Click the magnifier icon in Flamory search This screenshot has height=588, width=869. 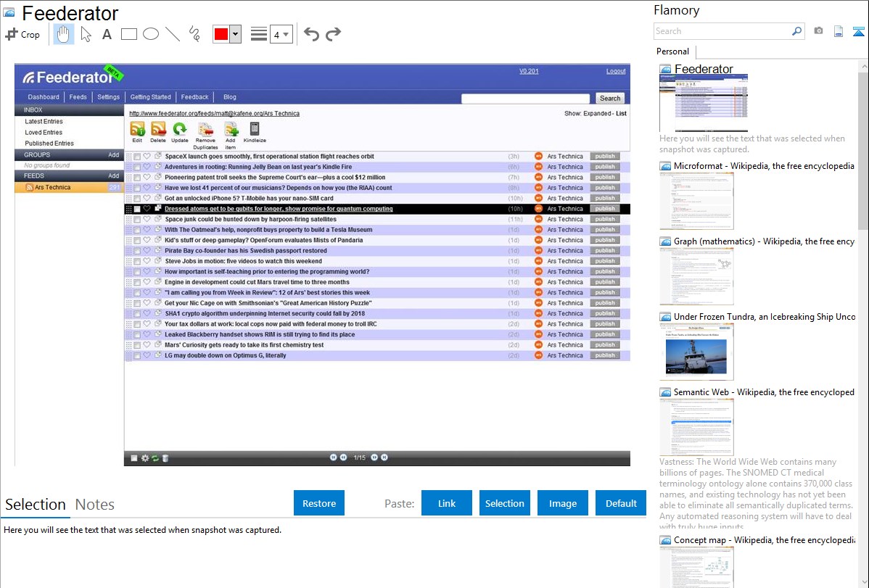(796, 31)
